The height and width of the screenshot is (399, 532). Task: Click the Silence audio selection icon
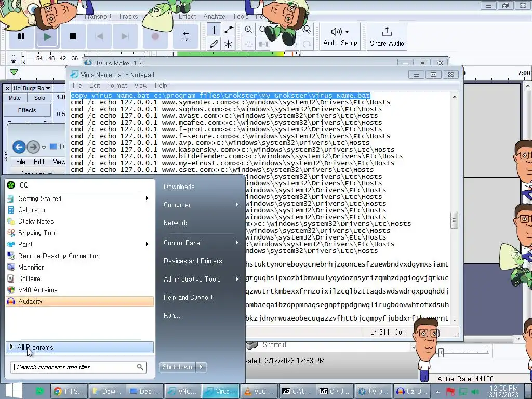263,44
